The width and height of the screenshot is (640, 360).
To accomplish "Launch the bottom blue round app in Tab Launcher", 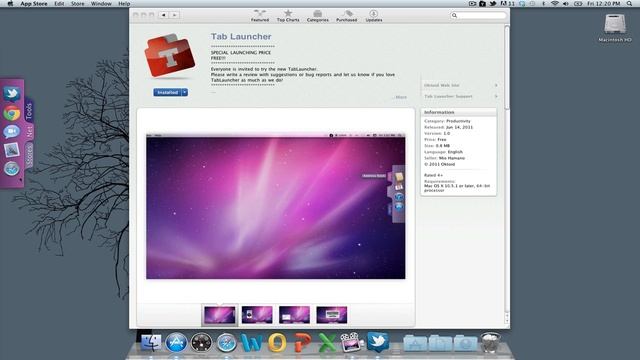I will [12, 168].
